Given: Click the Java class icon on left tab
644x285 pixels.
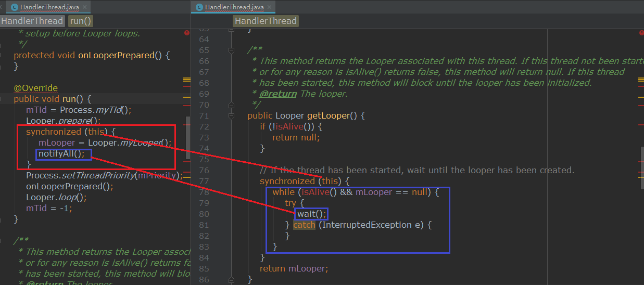Looking at the screenshot, I should point(15,7).
